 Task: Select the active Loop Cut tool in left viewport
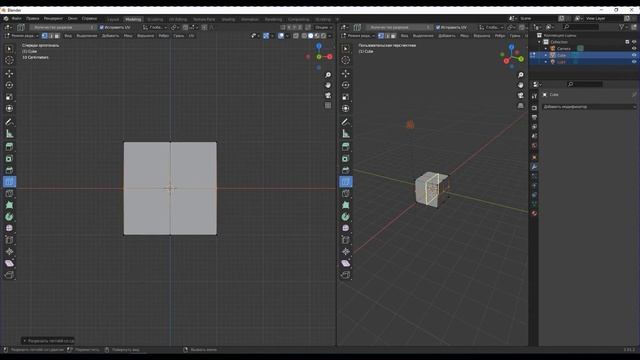[9, 182]
